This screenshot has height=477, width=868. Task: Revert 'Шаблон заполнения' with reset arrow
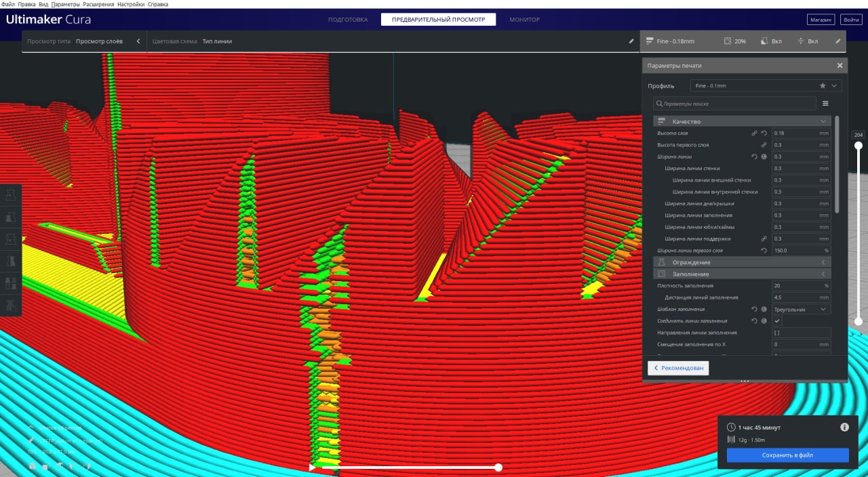tap(754, 309)
